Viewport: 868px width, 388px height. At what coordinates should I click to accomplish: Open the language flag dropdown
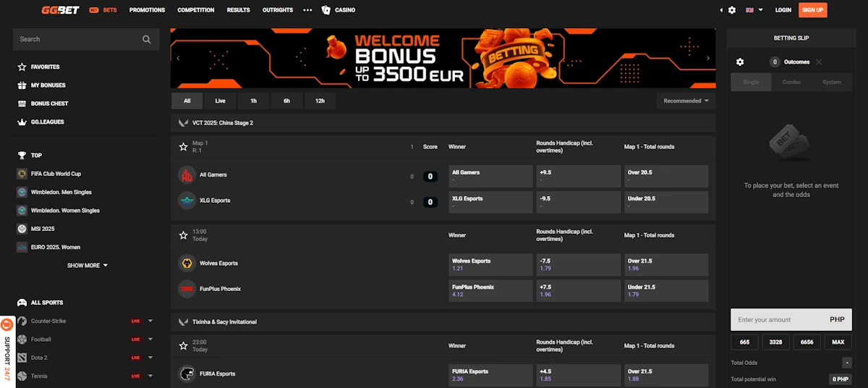(754, 10)
